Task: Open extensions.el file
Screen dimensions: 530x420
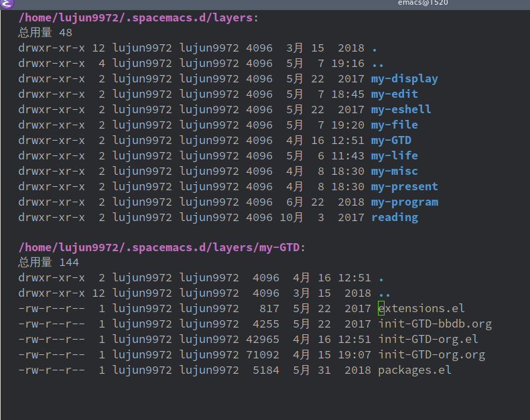Action: [x=421, y=309]
